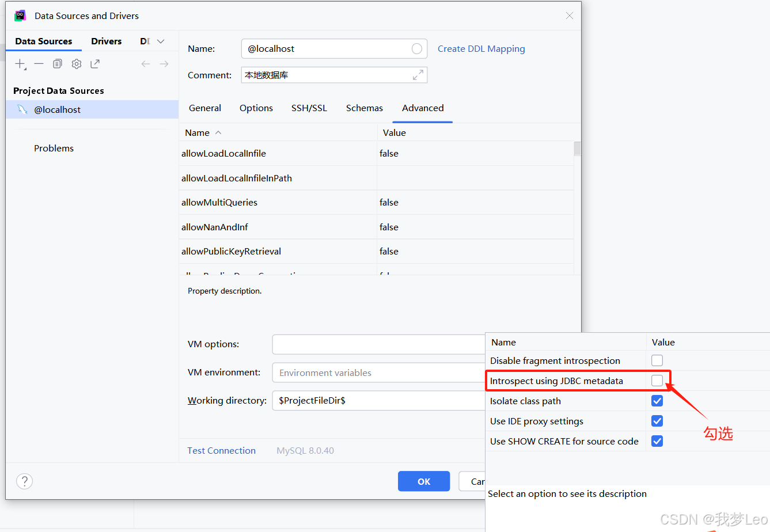This screenshot has height=532, width=770.
Task: Click the Working directory field
Action: pos(379,401)
